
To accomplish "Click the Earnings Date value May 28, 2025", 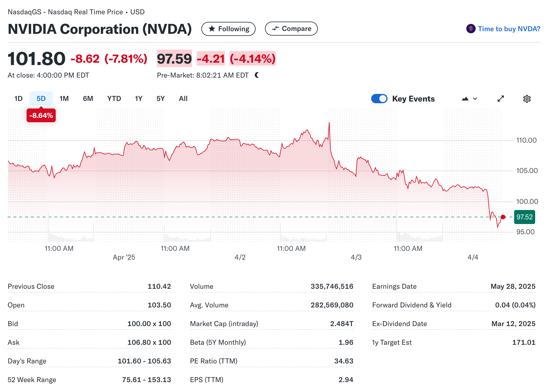I will (x=513, y=286).
